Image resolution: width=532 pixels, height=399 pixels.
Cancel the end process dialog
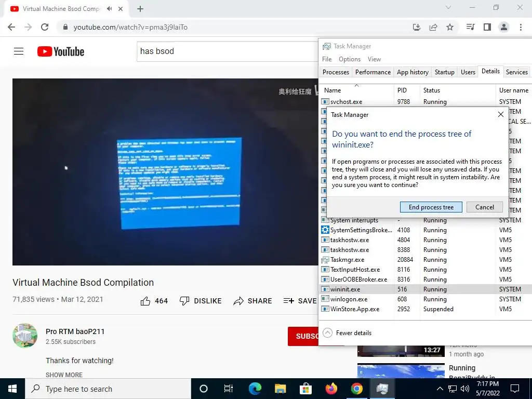point(485,207)
